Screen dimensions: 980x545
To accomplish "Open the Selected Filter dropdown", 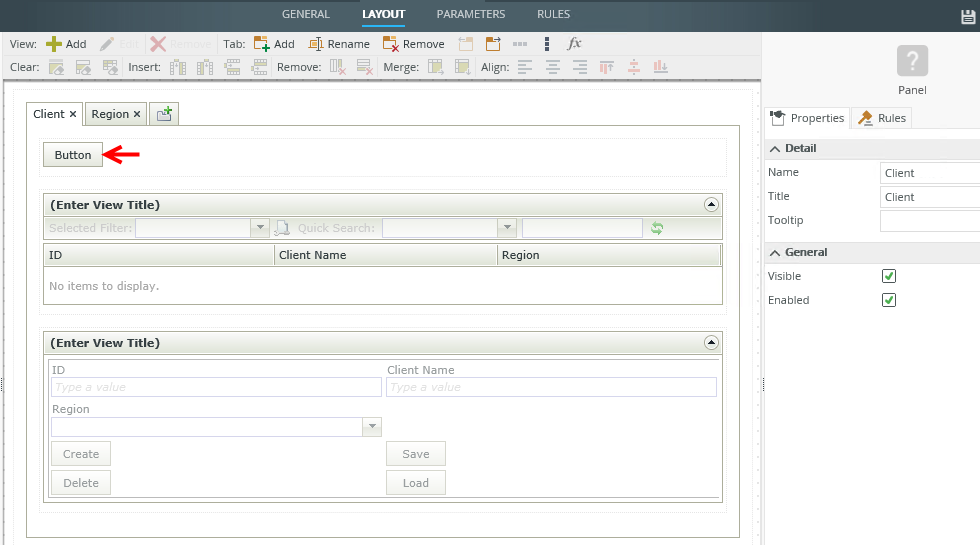I will 260,228.
